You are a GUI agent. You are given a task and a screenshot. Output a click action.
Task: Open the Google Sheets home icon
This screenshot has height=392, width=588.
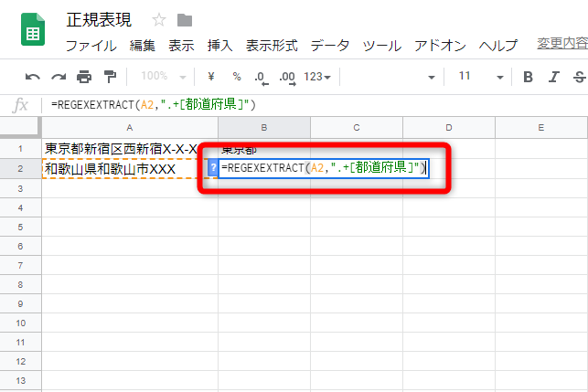click(33, 29)
